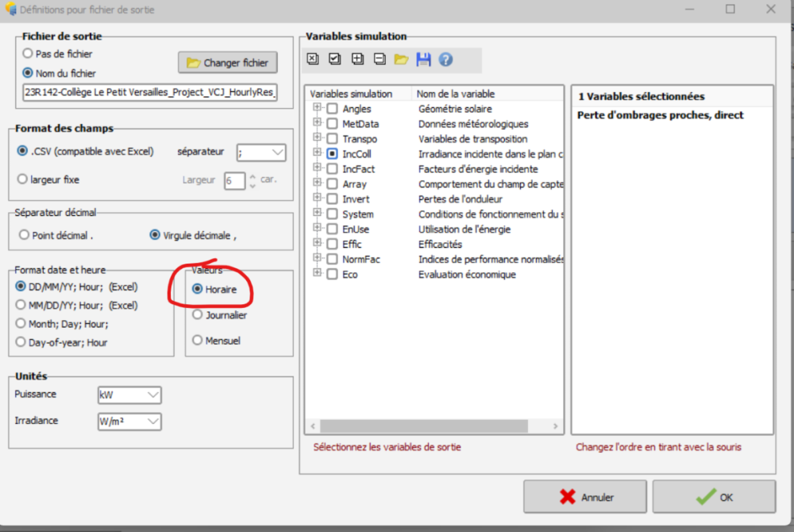Toggle the IncColl checkbox

click(x=332, y=154)
